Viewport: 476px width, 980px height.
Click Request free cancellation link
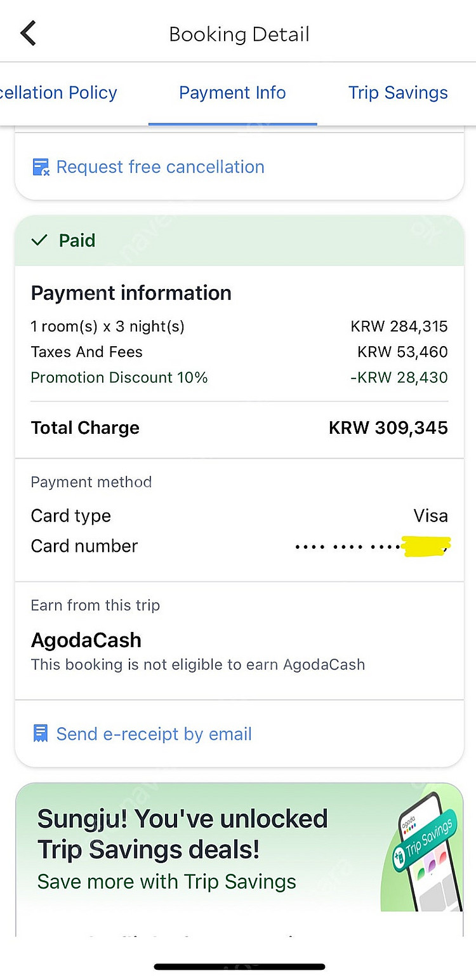(160, 167)
